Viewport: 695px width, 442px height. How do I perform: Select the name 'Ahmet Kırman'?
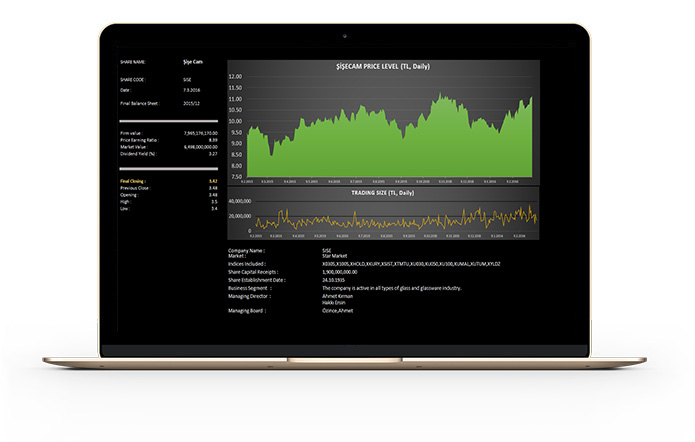[338, 296]
